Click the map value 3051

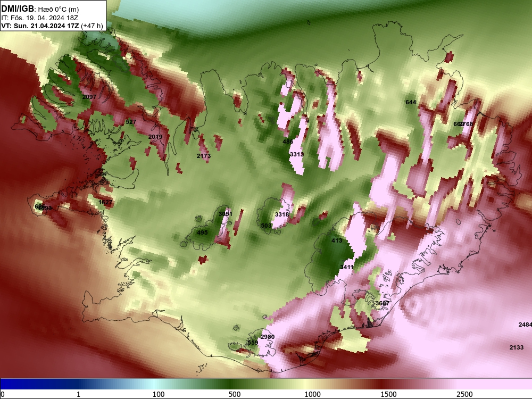tap(225, 214)
